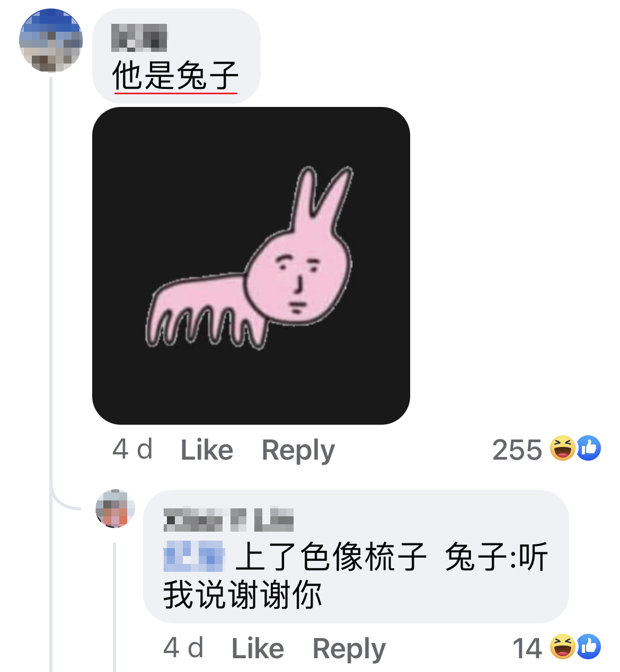Click thumbs-up reaction icon beside 255
Screen dimensions: 620x672
click(x=588, y=448)
